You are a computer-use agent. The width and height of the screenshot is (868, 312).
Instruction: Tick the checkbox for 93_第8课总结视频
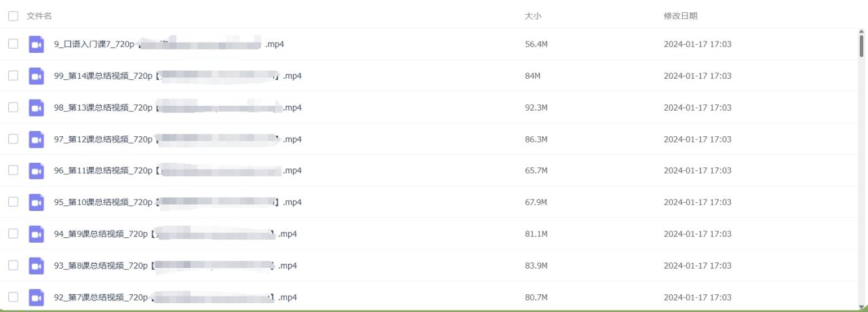click(13, 265)
